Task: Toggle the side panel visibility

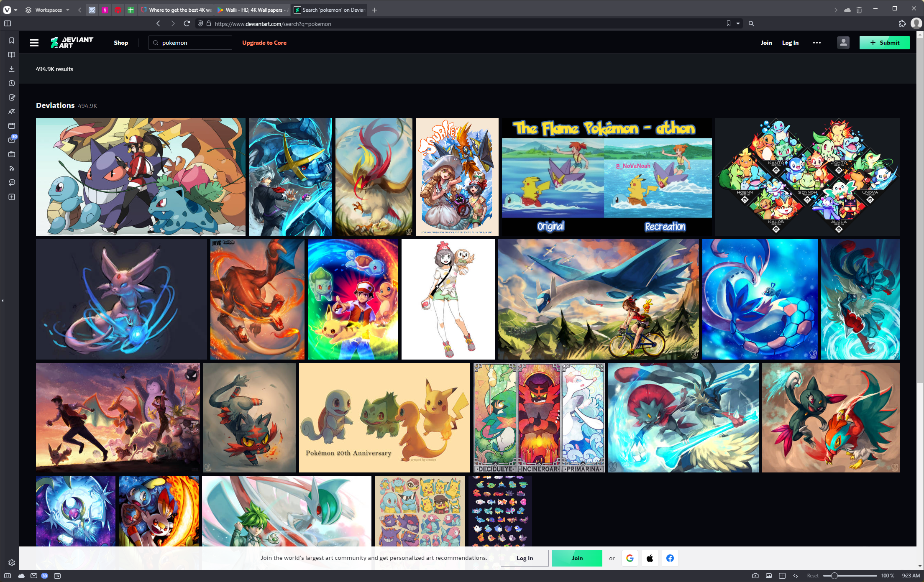Action: [8, 24]
